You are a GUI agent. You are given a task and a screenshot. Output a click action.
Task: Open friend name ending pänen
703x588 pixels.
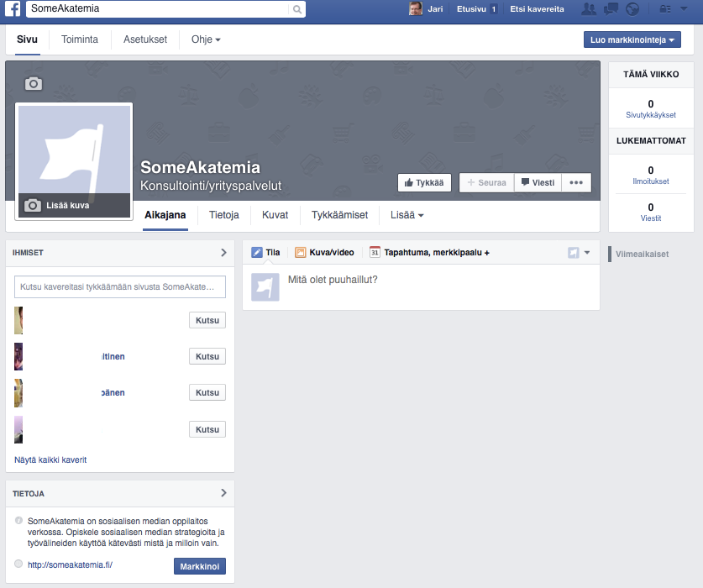click(113, 392)
